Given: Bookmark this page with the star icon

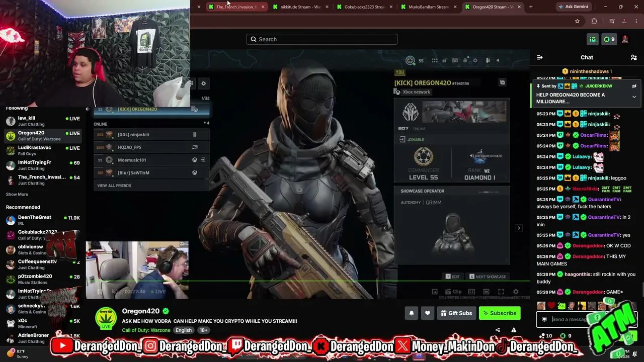Looking at the screenshot, I should pyautogui.click(x=577, y=21).
